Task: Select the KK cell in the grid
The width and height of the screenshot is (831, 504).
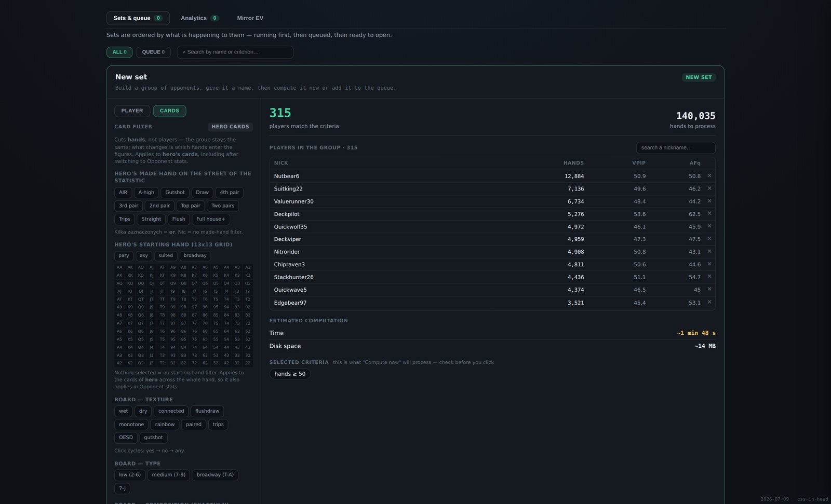Action: pyautogui.click(x=130, y=276)
